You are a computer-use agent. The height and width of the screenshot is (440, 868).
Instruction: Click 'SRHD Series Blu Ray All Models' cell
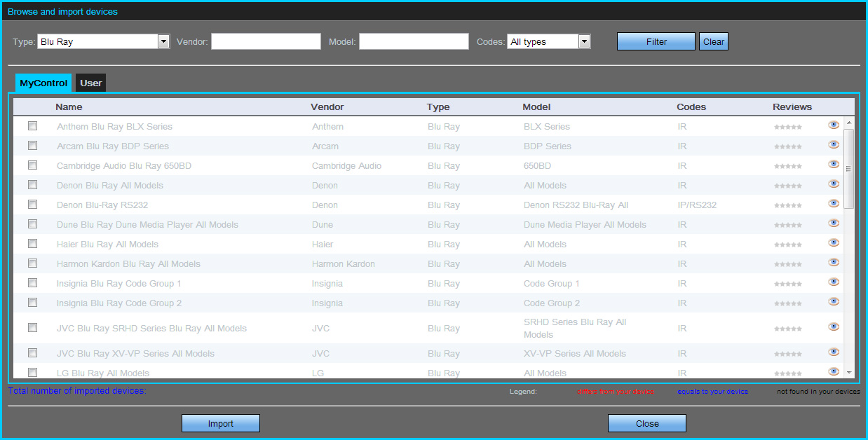[575, 328]
